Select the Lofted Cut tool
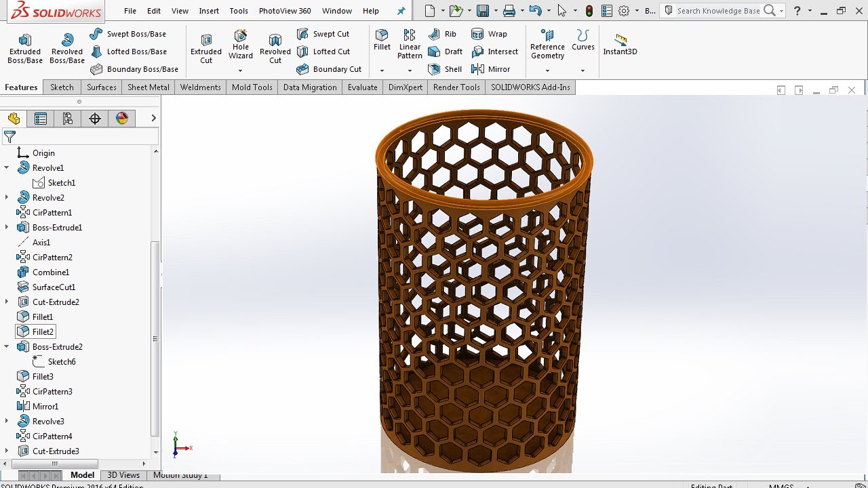Viewport: 868px width, 488px height. [323, 52]
